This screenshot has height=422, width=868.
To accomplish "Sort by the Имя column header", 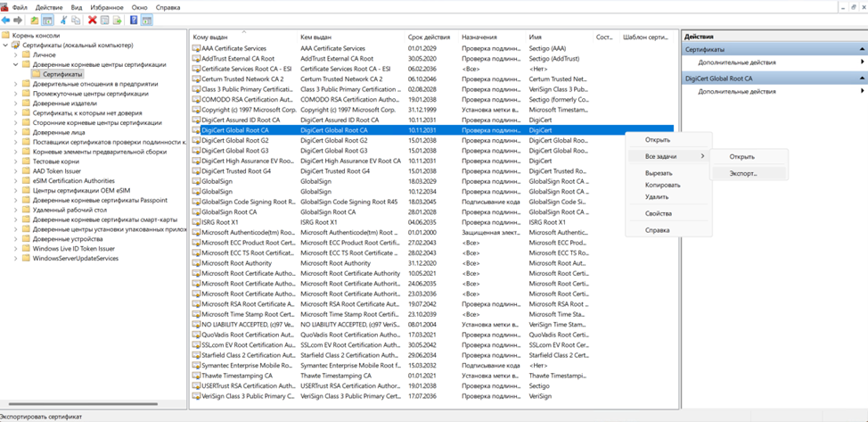I will click(559, 37).
